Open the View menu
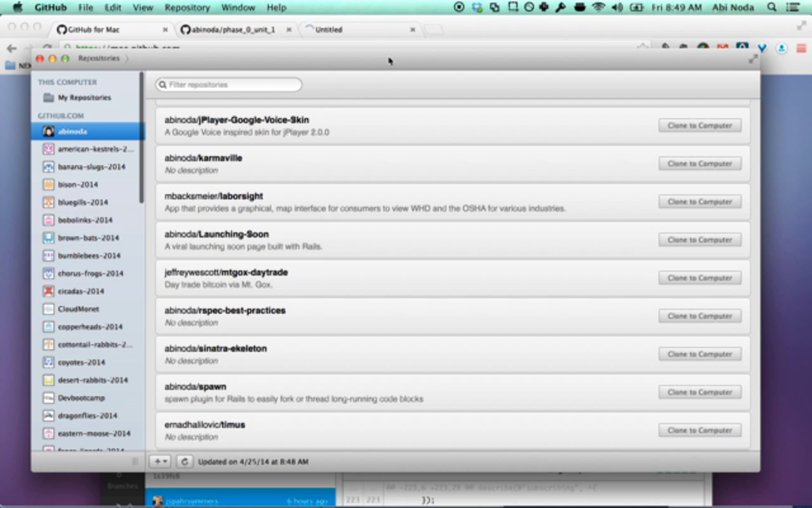The height and width of the screenshot is (508, 812). point(142,7)
